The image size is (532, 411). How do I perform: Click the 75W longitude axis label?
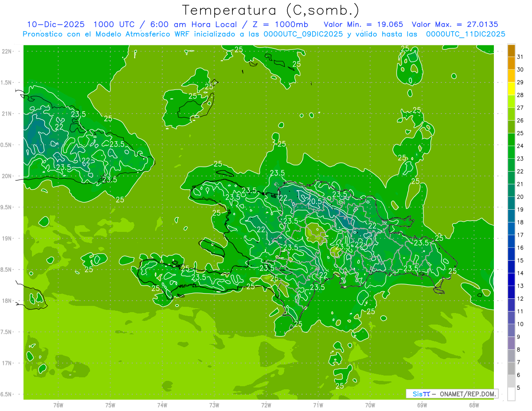point(110,405)
